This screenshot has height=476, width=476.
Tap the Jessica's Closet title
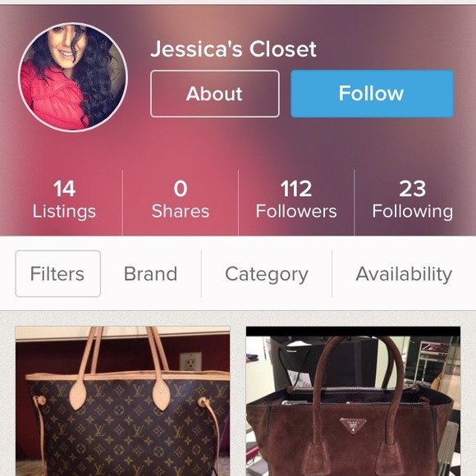coord(233,49)
